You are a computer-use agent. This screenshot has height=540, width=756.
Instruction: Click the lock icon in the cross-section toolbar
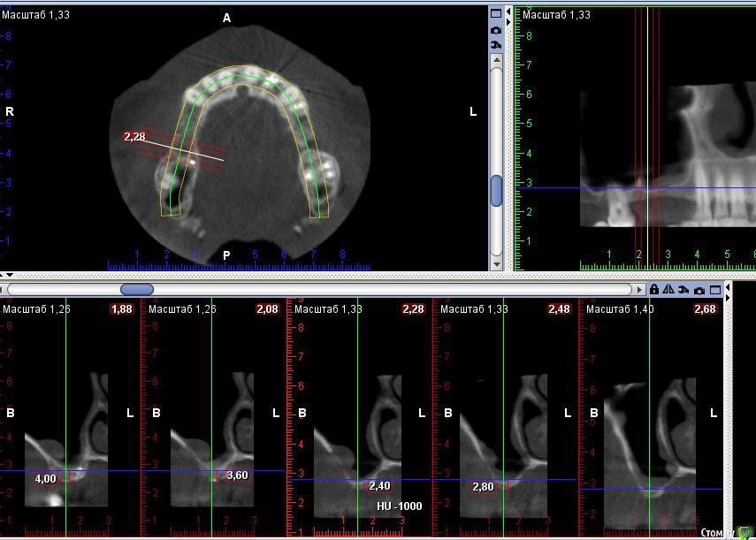click(x=654, y=290)
